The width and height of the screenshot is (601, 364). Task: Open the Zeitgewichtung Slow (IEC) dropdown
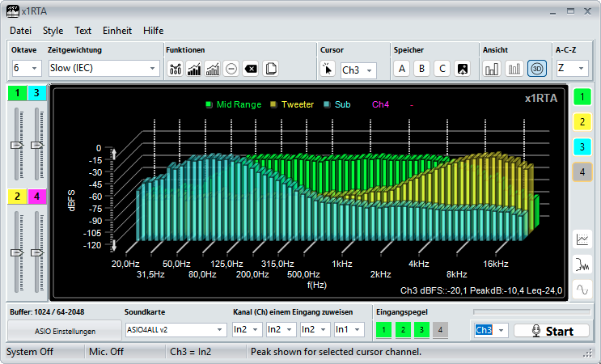[x=104, y=69]
